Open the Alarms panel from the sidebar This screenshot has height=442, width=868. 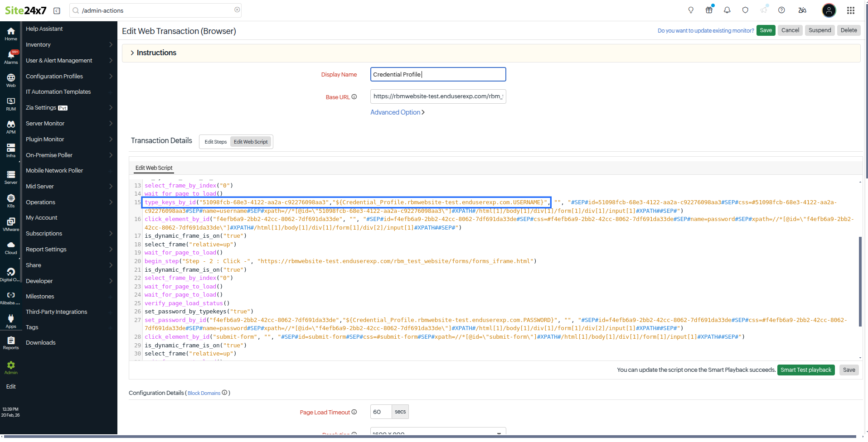10,55
